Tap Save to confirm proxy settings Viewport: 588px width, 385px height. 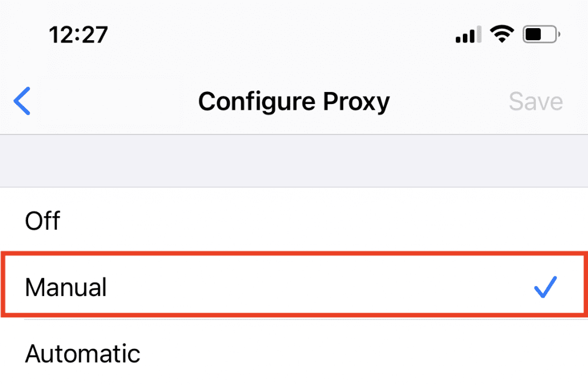(535, 101)
